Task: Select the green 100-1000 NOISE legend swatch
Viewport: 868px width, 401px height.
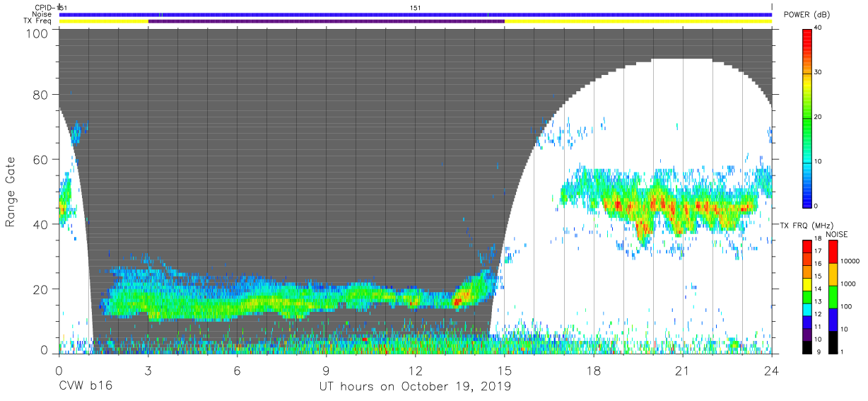Action: click(833, 297)
